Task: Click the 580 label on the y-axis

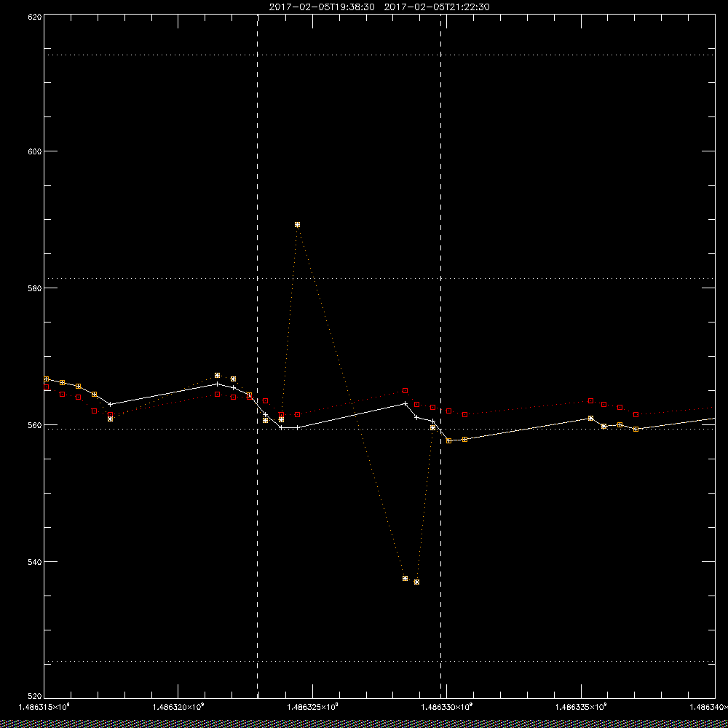Action: click(x=35, y=288)
